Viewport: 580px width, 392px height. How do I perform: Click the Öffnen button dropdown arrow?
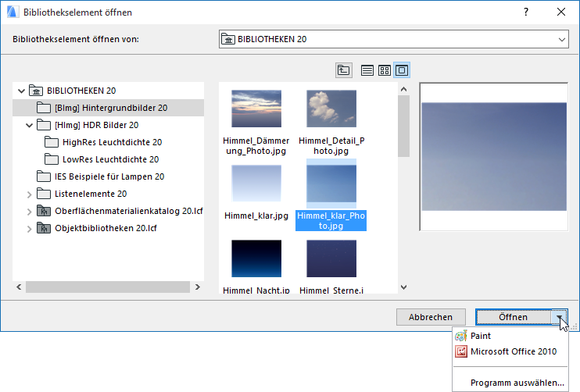(559, 317)
